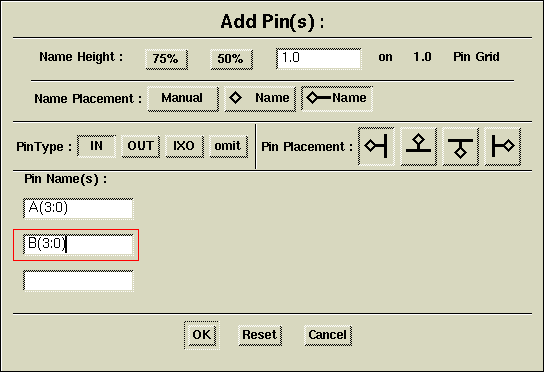Click the Reset button
The image size is (545, 373).
click(x=260, y=335)
